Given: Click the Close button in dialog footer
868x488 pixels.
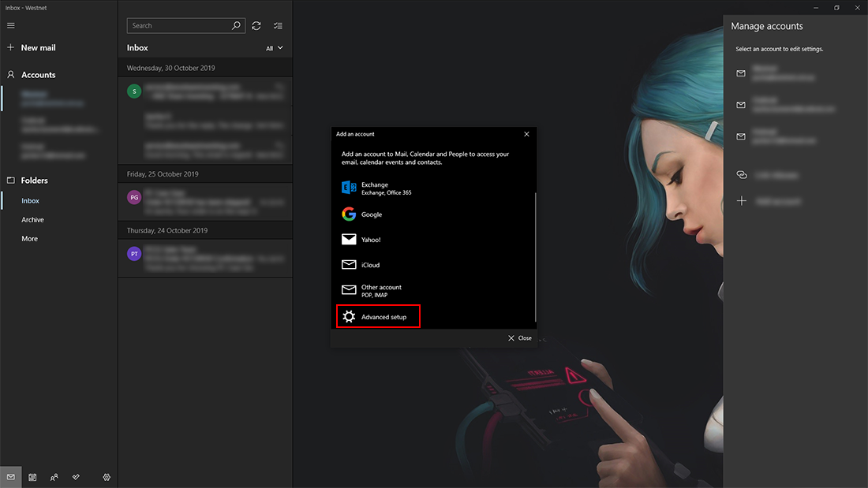Looking at the screenshot, I should (520, 338).
